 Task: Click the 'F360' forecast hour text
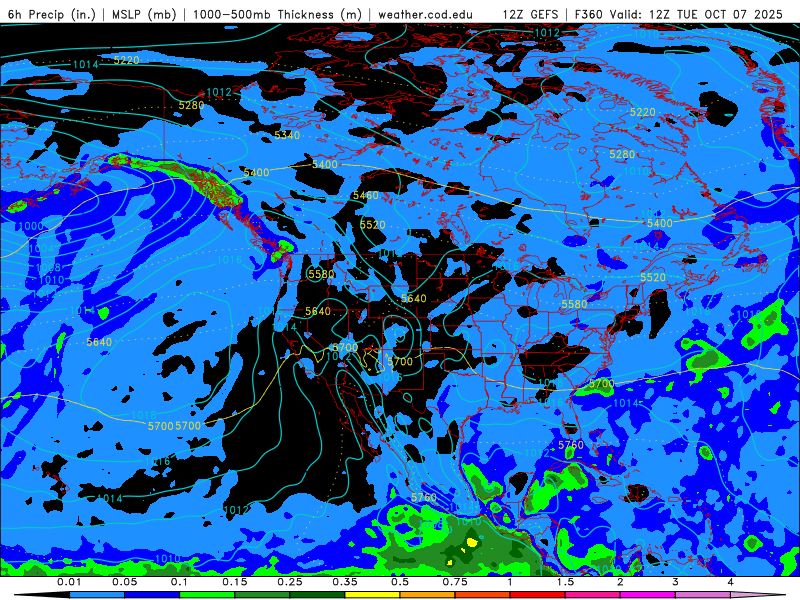click(589, 14)
